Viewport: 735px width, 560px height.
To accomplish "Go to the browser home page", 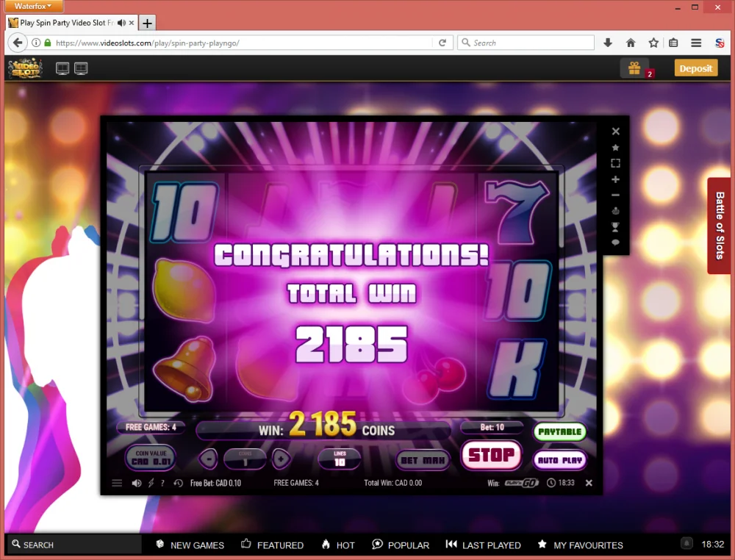I will click(631, 43).
